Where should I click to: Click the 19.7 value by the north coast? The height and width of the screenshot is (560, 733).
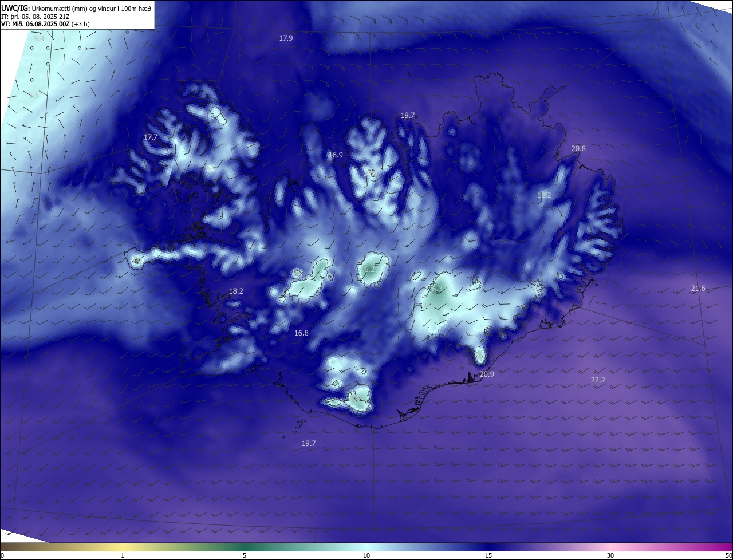[407, 116]
